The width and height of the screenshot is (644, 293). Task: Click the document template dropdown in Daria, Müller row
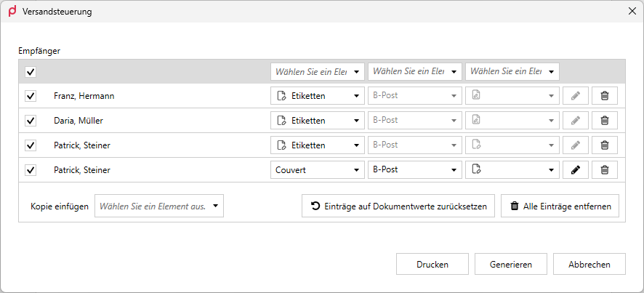tap(512, 121)
